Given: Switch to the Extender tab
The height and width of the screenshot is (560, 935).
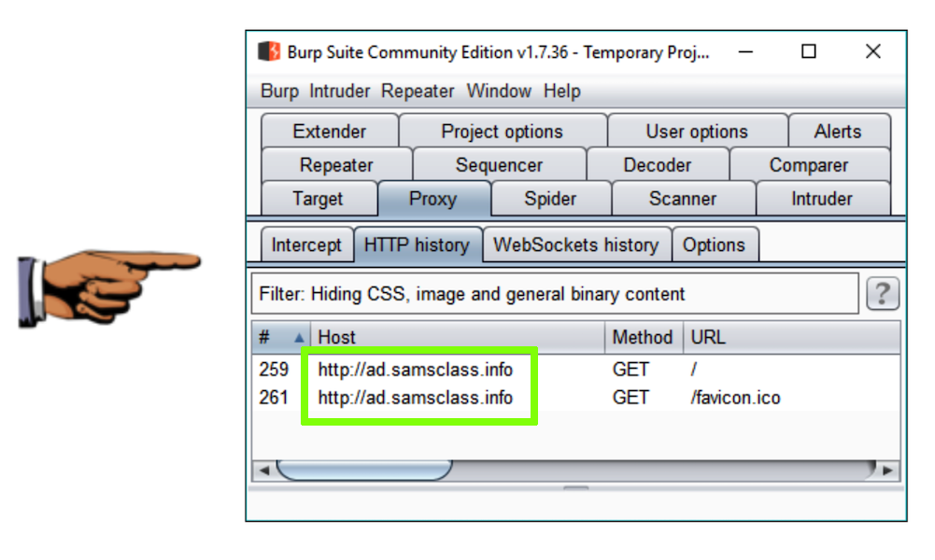Looking at the screenshot, I should pos(330,131).
